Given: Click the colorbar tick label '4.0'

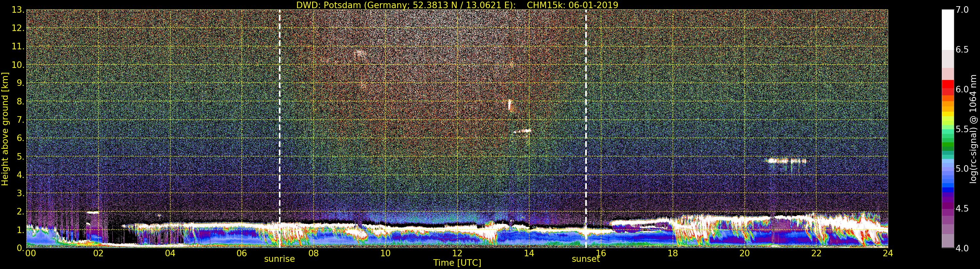Looking at the screenshot, I should click(962, 248).
